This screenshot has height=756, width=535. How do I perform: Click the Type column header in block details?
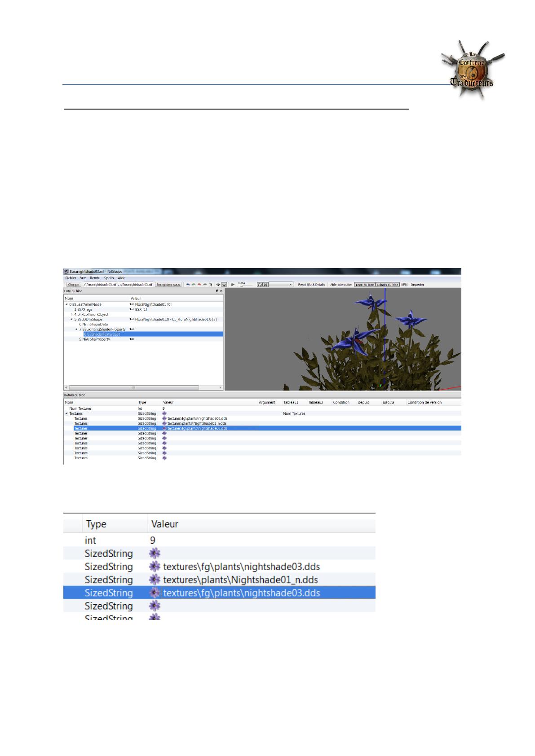(x=142, y=402)
